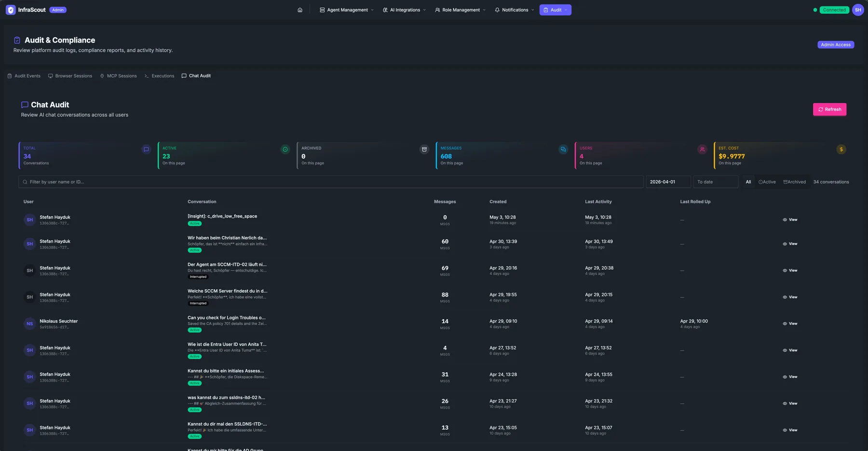
Task: Select the Chat Audit tab
Action: pyautogui.click(x=196, y=76)
